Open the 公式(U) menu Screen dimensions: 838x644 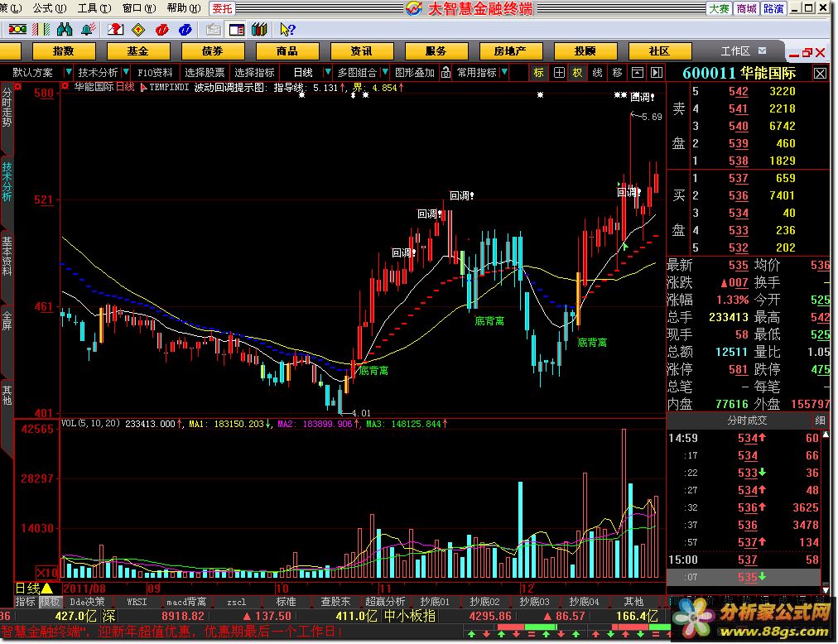pyautogui.click(x=50, y=8)
